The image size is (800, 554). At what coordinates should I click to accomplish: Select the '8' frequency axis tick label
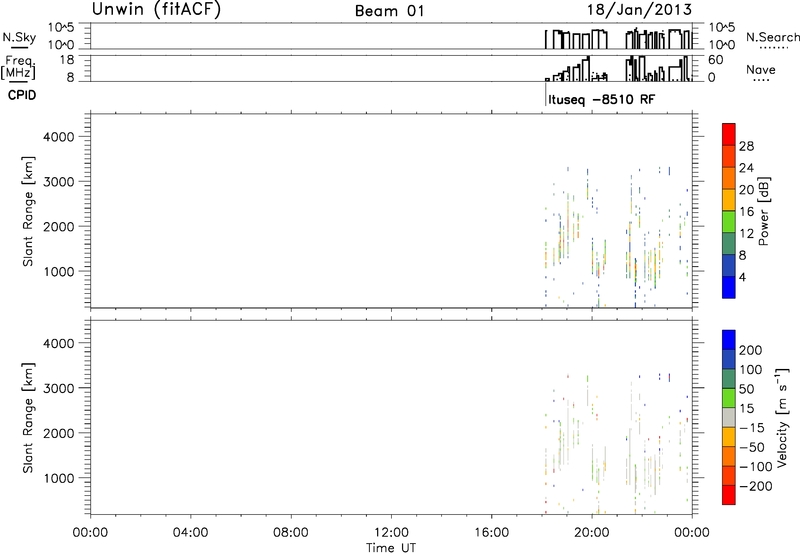[x=70, y=78]
